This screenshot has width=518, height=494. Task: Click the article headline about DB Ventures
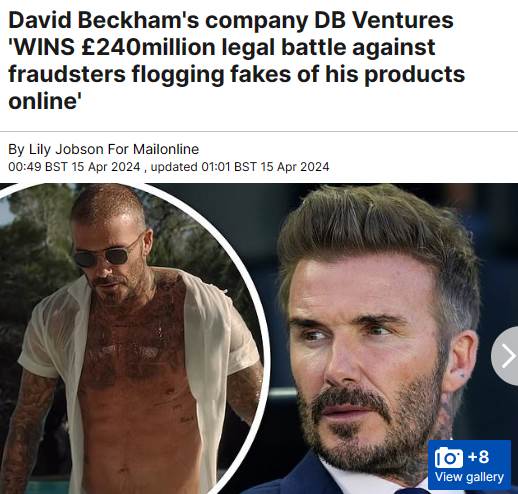[236, 60]
